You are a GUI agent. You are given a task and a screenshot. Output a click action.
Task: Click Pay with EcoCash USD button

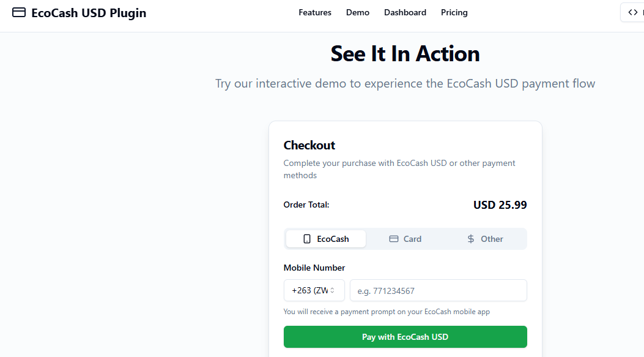(405, 337)
